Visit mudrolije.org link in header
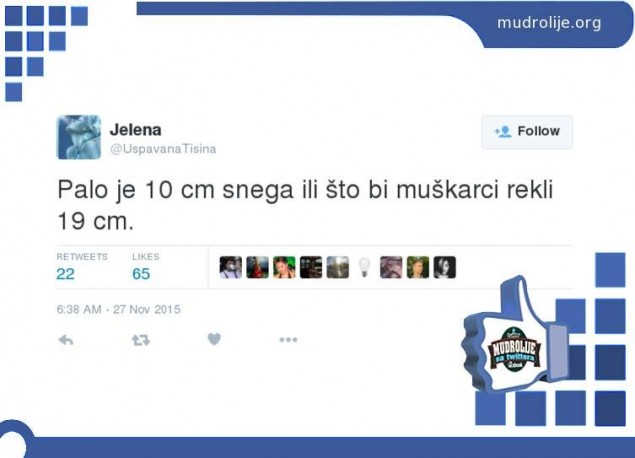The image size is (635, 458). click(x=549, y=23)
